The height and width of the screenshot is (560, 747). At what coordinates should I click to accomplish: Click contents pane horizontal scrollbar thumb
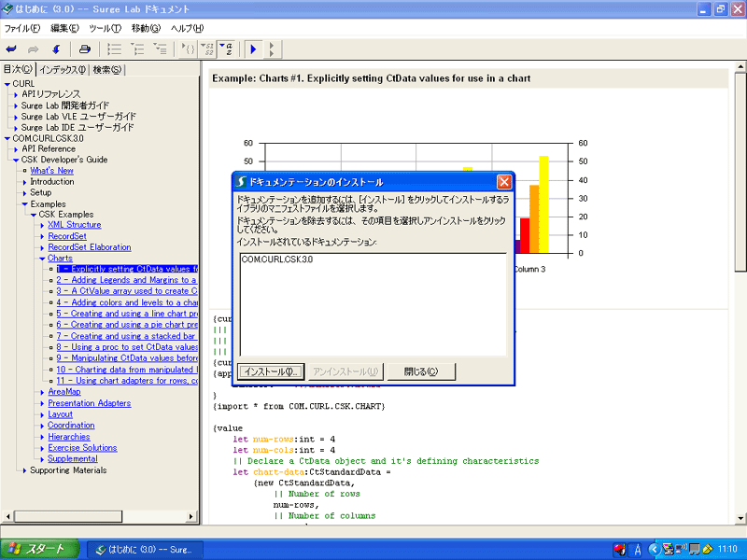(x=68, y=516)
